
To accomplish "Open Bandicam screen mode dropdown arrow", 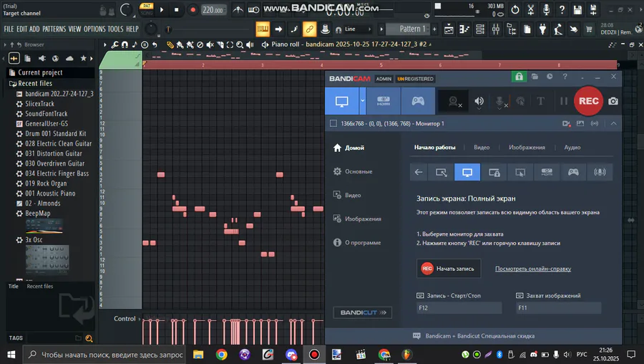I will click(x=362, y=101).
